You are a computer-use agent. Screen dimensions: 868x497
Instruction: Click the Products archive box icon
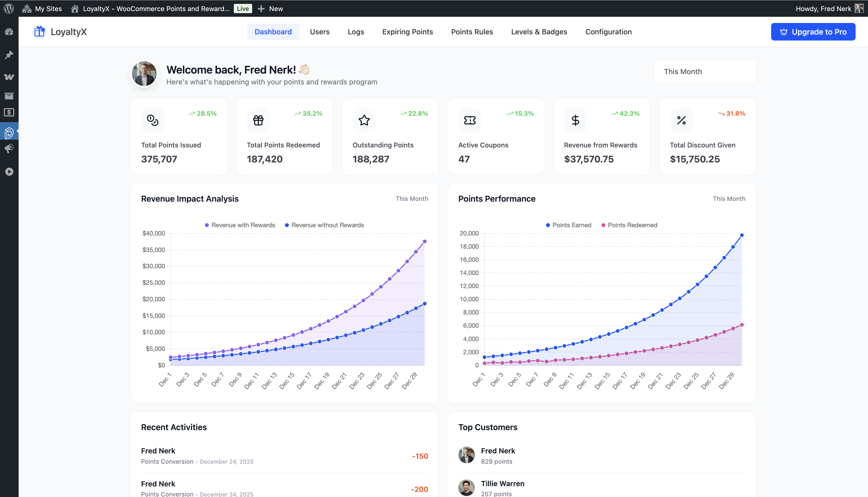tap(9, 96)
